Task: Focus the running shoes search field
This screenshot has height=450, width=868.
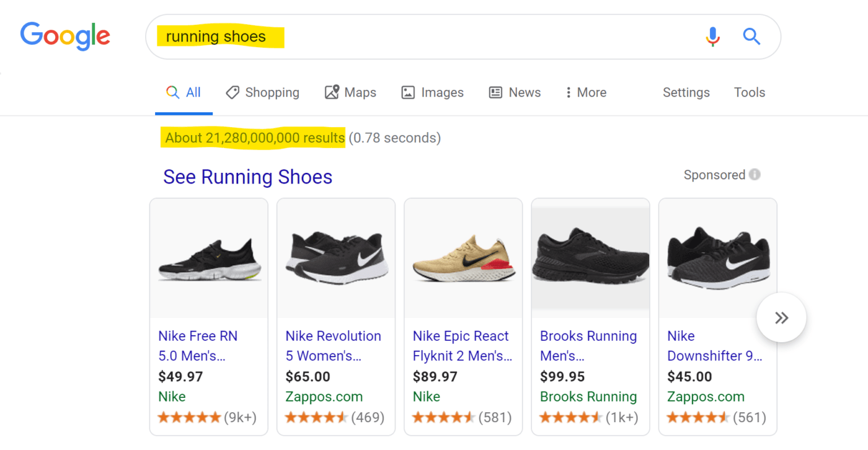Action: [463, 37]
